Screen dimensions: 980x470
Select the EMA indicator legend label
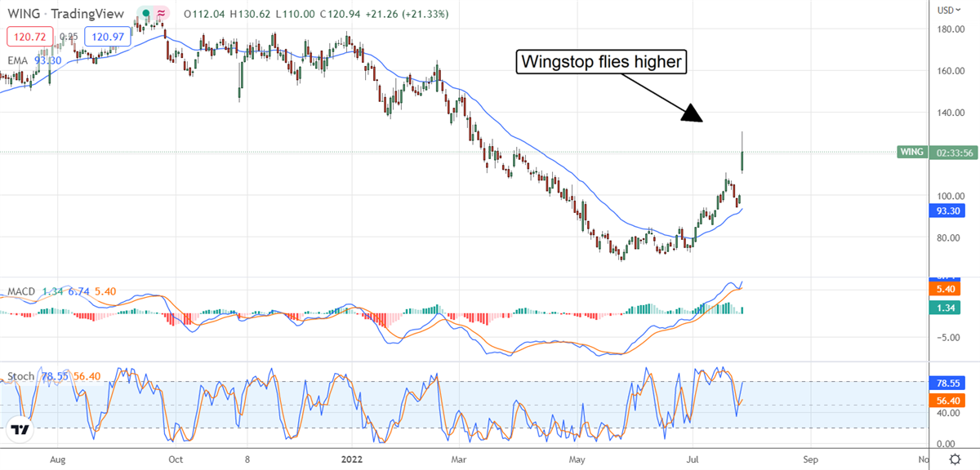coord(19,60)
